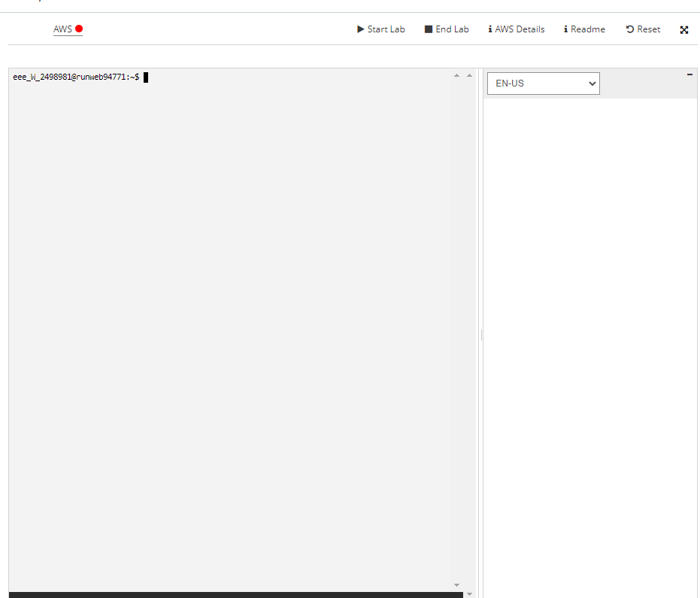
Task: Click the outer scroll-down arrow at pane bottom
Action: [470, 593]
